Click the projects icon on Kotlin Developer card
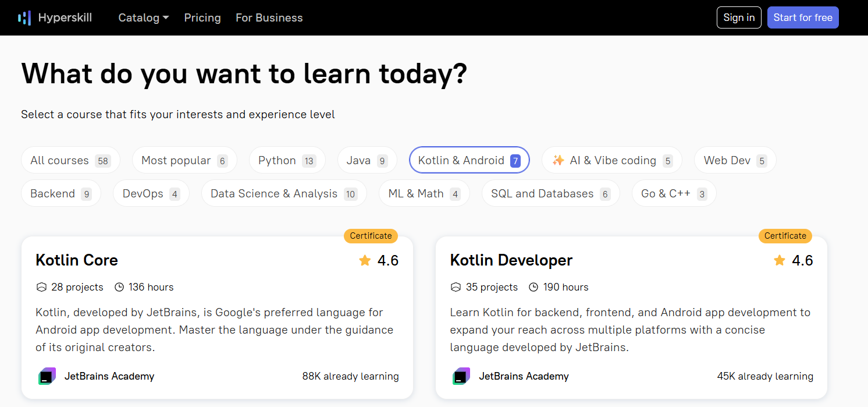 (456, 287)
